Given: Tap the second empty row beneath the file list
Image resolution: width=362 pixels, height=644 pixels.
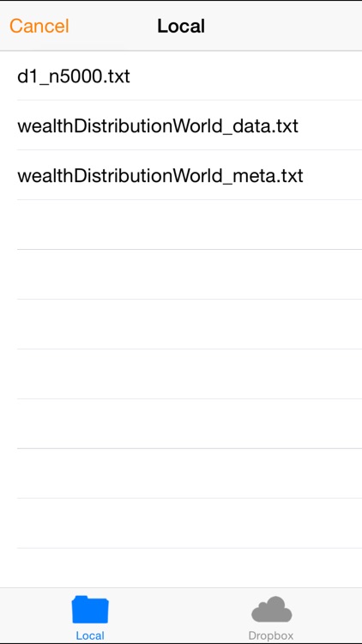Looking at the screenshot, I should coord(181,275).
